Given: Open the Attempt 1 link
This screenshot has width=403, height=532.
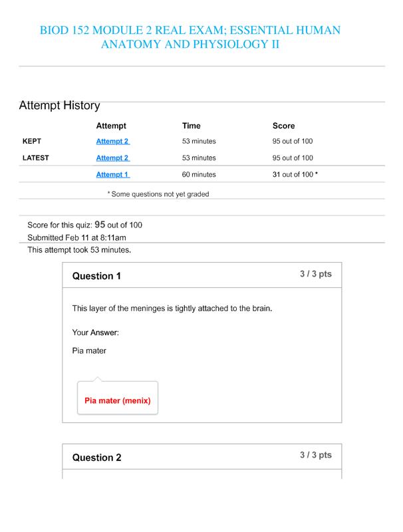Looking at the screenshot, I should 112,174.
